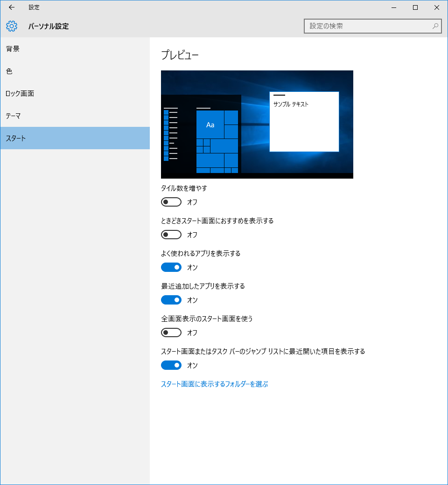Maximize the settings window

415,7
